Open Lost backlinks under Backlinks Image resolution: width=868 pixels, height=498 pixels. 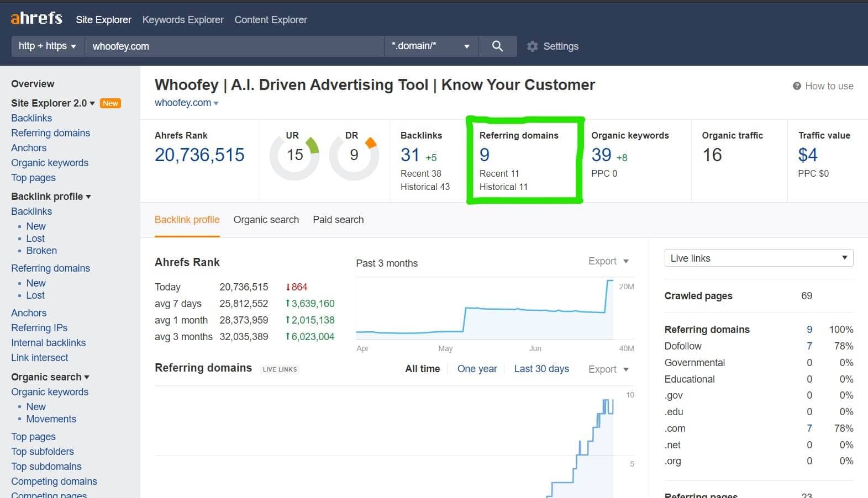(x=35, y=239)
